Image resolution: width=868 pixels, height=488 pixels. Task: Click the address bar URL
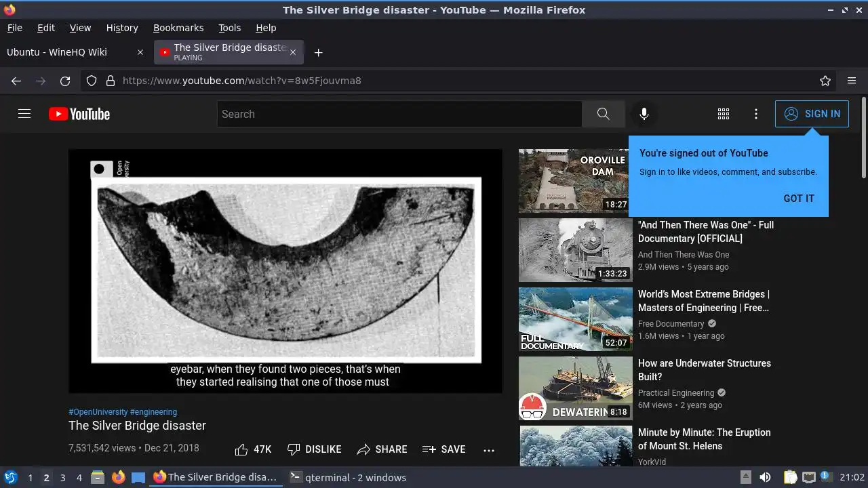click(242, 81)
